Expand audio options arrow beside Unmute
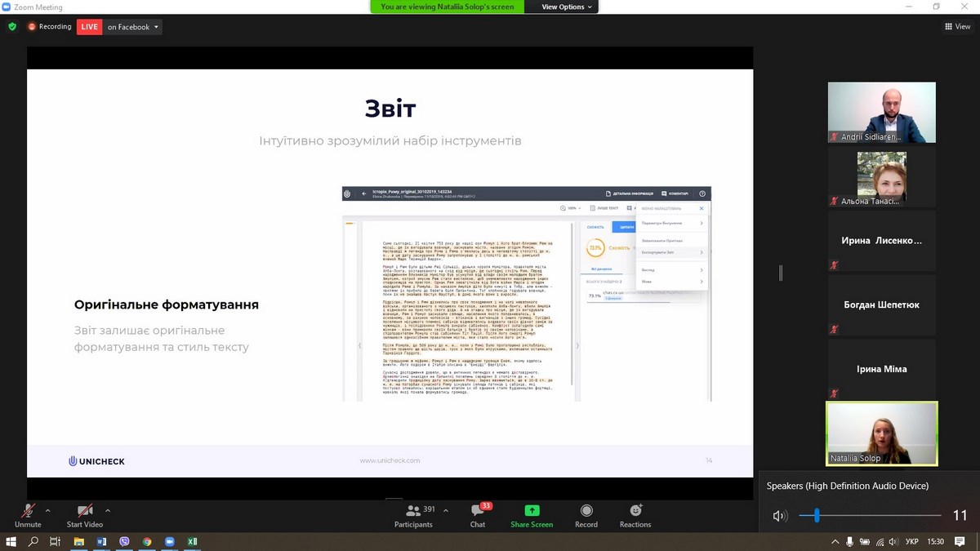 click(x=47, y=510)
